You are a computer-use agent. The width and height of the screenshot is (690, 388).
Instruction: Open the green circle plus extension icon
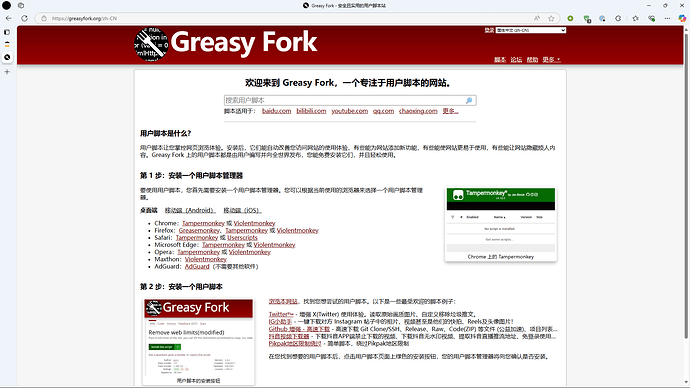[570, 18]
